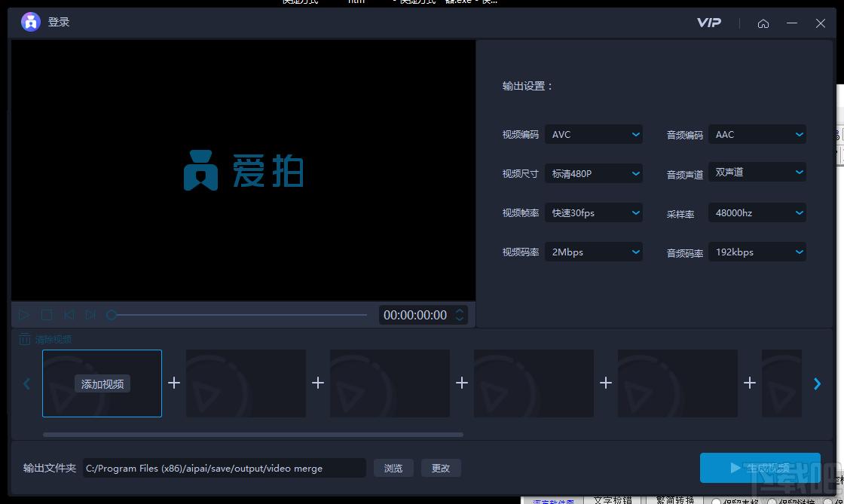The height and width of the screenshot is (504, 844).
Task: Expand the 视频编码 AVC dropdown
Action: coord(594,134)
